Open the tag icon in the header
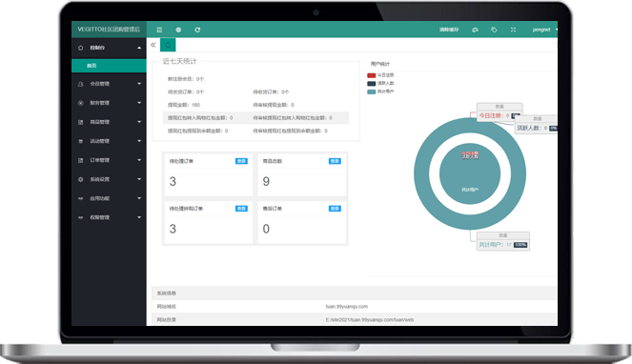The width and height of the screenshot is (632, 364). click(494, 30)
